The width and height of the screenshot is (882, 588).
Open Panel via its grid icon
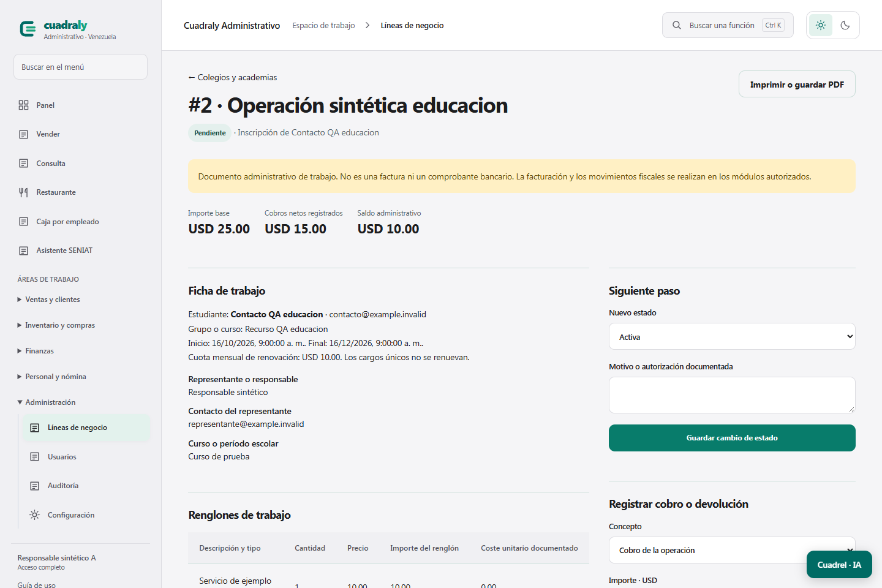(x=23, y=105)
